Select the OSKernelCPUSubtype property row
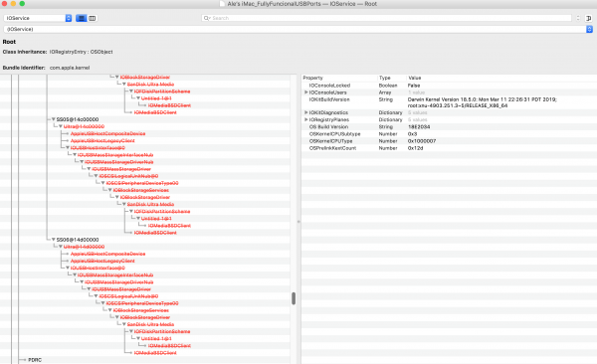The image size is (597, 364). pyautogui.click(x=449, y=134)
